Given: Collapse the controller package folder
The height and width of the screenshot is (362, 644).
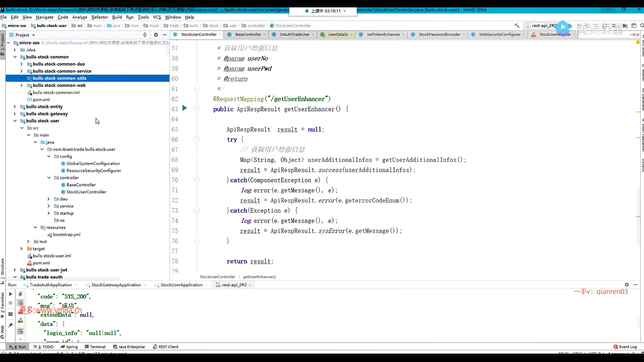Looking at the screenshot, I should click(x=49, y=178).
